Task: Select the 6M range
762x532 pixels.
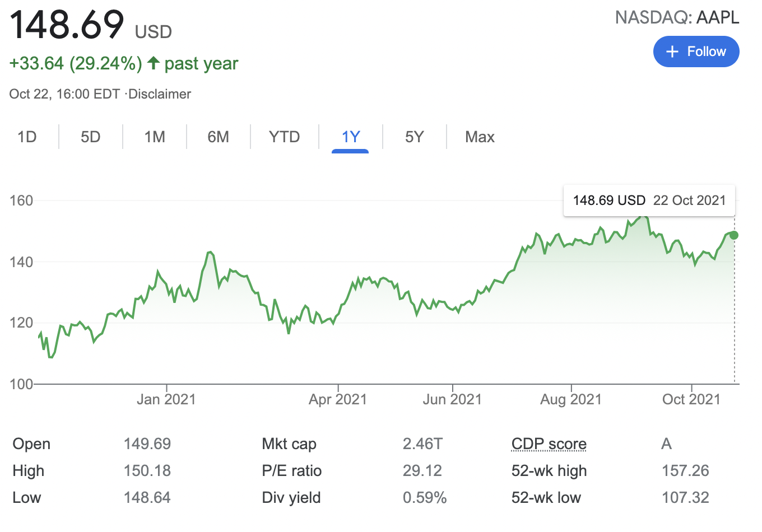Action: point(218,136)
